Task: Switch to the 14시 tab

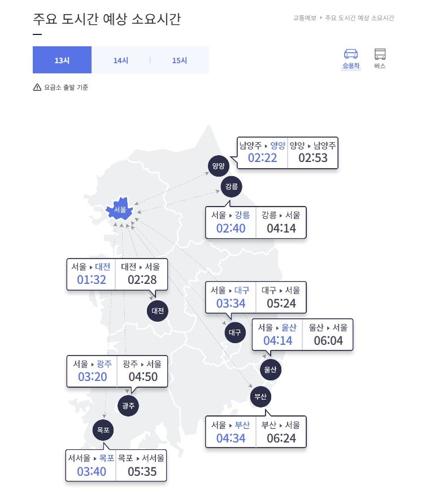Action: coord(121,60)
